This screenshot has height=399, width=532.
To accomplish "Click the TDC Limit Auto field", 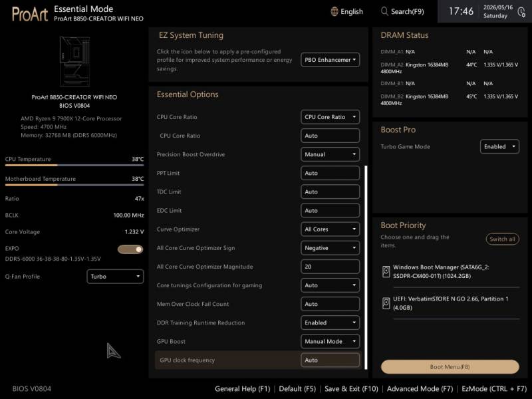I will (330, 192).
